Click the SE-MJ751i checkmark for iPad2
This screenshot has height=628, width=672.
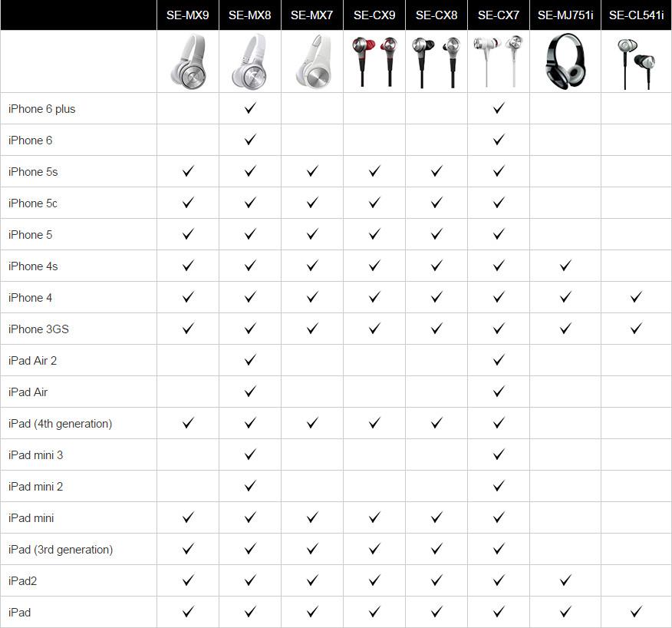pyautogui.click(x=565, y=580)
